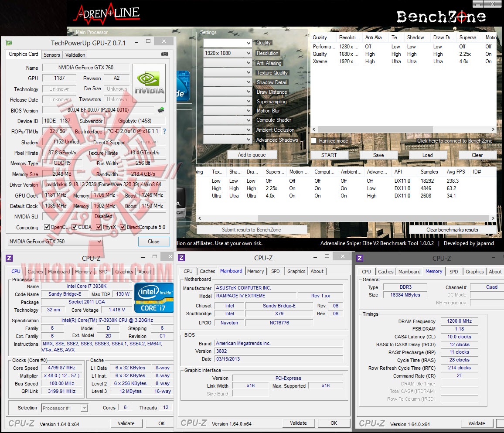Click the Bus Interface question mark icon
The width and height of the screenshot is (504, 433).
164,131
